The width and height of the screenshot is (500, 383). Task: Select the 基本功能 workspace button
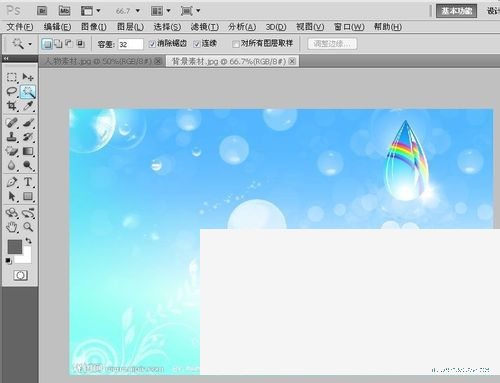pos(456,11)
